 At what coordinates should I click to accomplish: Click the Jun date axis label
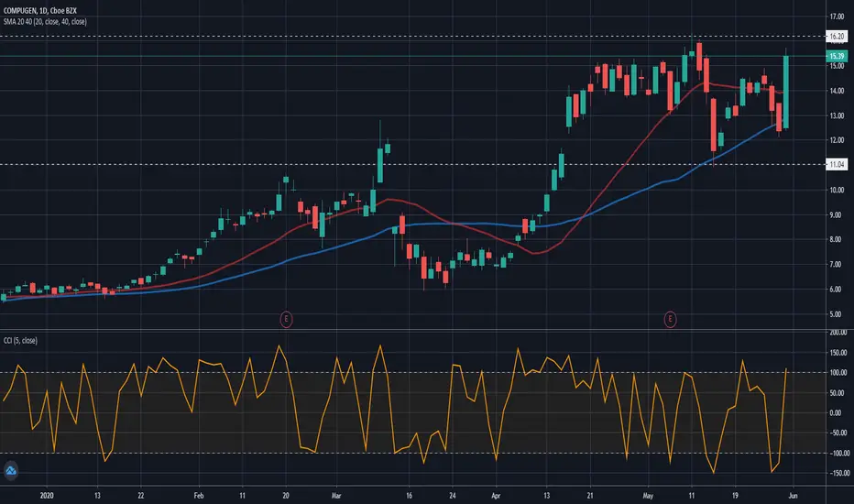793,496
